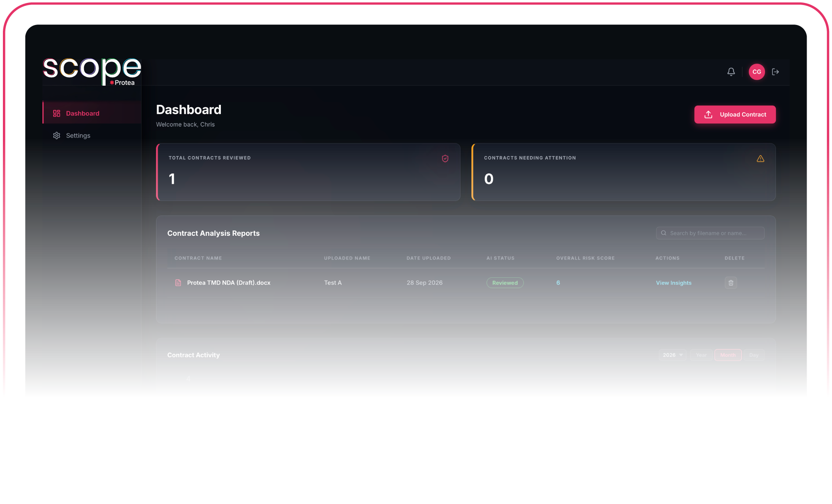Switch Contract Activity to Month view
Screen dimensions: 832x504
click(728, 355)
